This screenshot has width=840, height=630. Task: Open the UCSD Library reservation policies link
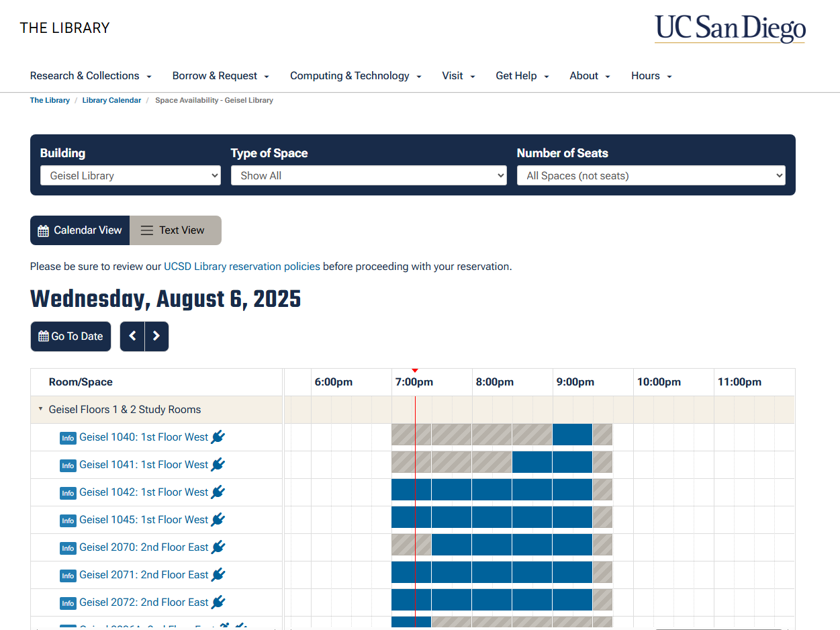(242, 267)
